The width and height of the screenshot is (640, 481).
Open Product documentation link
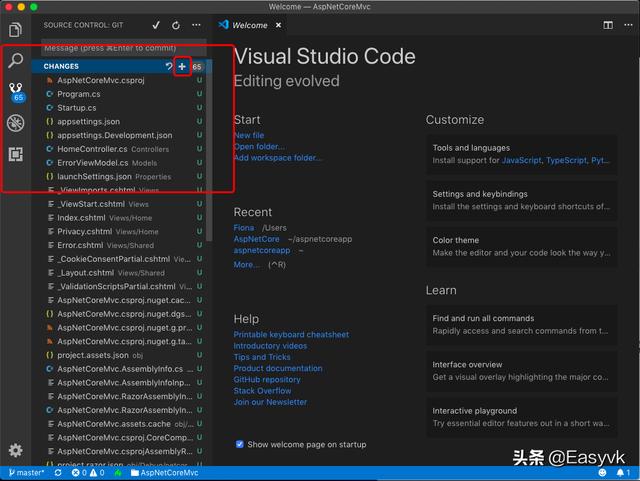click(278, 368)
